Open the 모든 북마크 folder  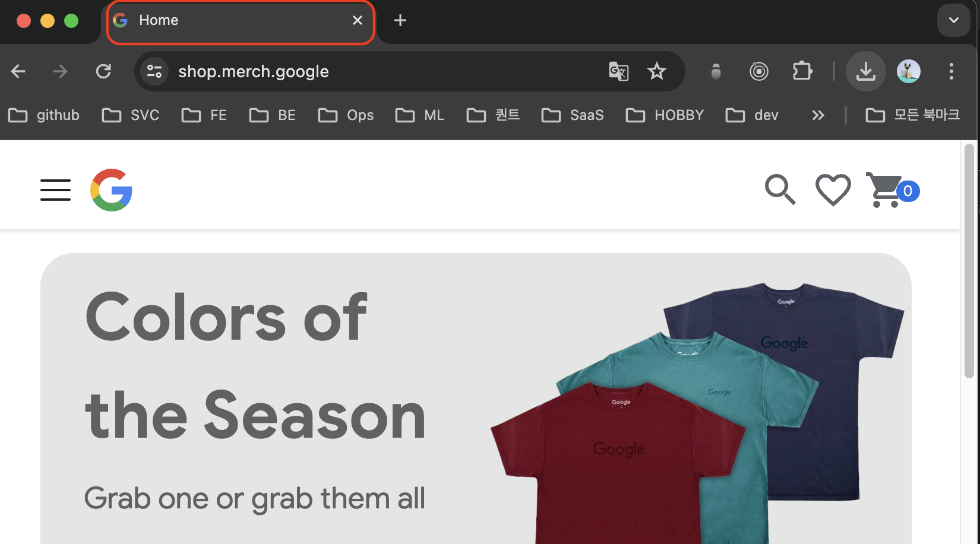pos(913,115)
